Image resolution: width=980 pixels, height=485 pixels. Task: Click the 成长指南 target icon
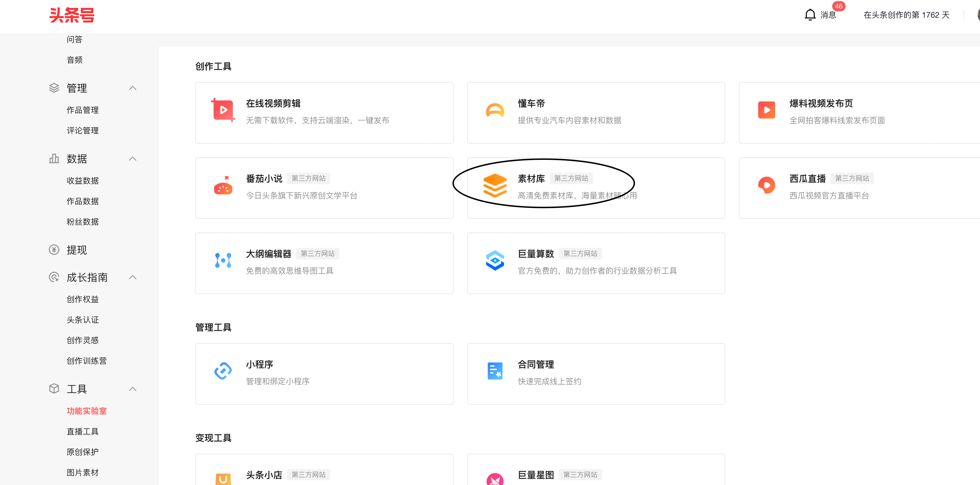(54, 277)
